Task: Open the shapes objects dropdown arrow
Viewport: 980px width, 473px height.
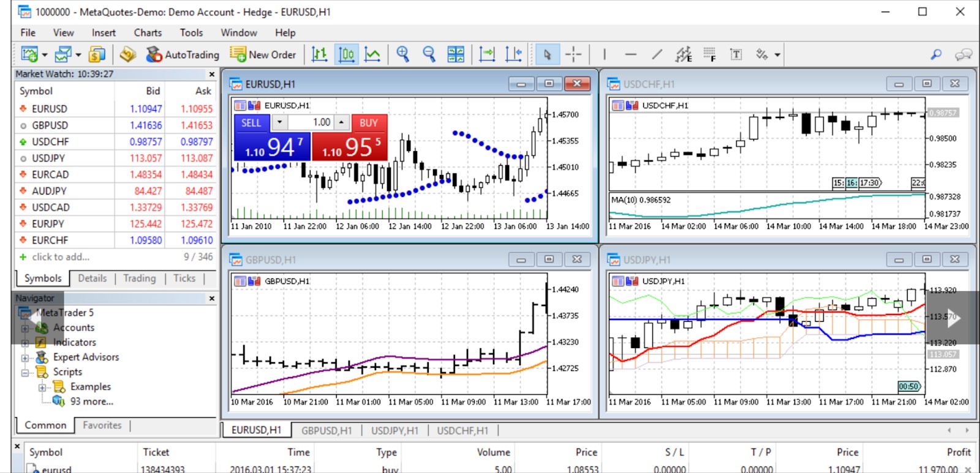Action: click(x=777, y=55)
